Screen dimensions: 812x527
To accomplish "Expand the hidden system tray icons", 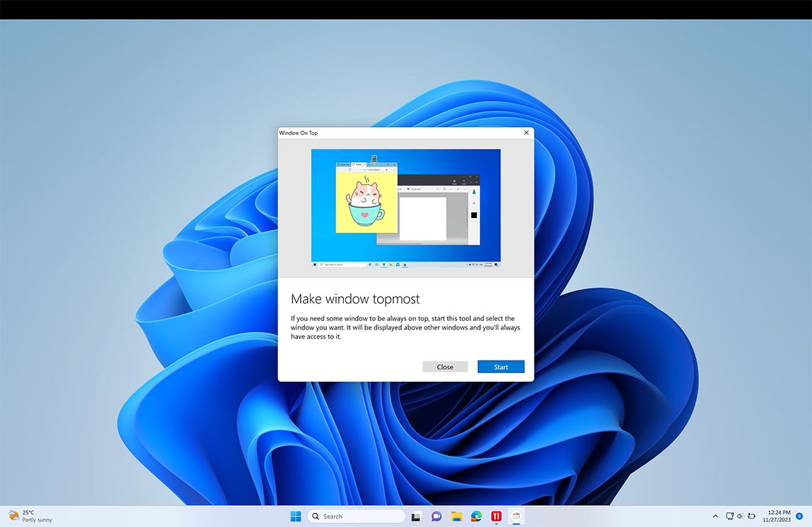I will (715, 516).
